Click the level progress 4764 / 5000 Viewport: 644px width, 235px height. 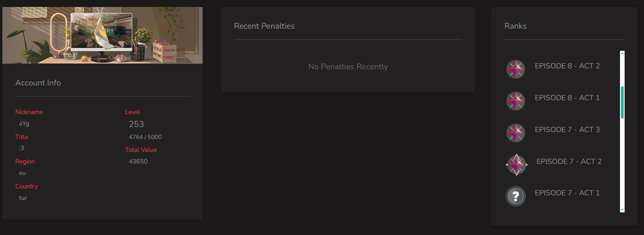pos(145,137)
